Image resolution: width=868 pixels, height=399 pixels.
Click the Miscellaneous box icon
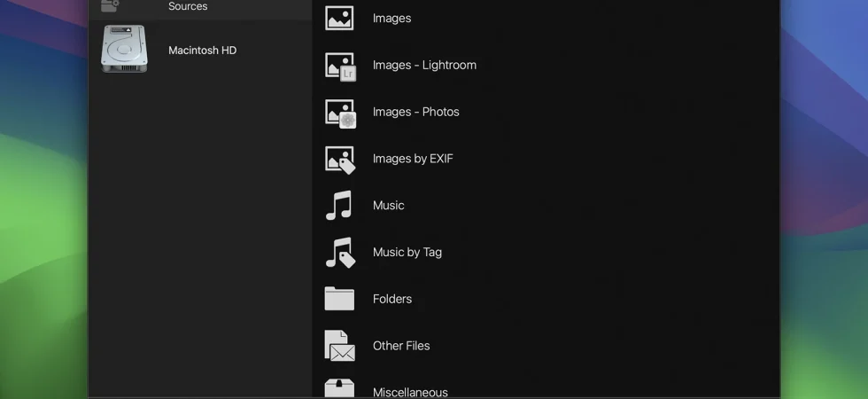[339, 388]
